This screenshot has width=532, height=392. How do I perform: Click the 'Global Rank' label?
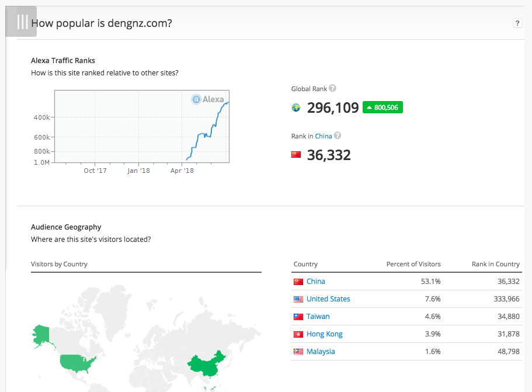[309, 89]
